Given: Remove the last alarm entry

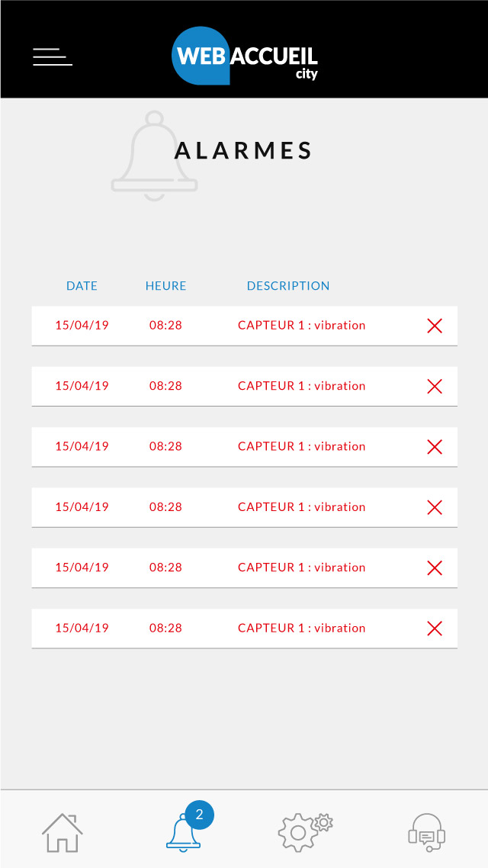Looking at the screenshot, I should (435, 628).
